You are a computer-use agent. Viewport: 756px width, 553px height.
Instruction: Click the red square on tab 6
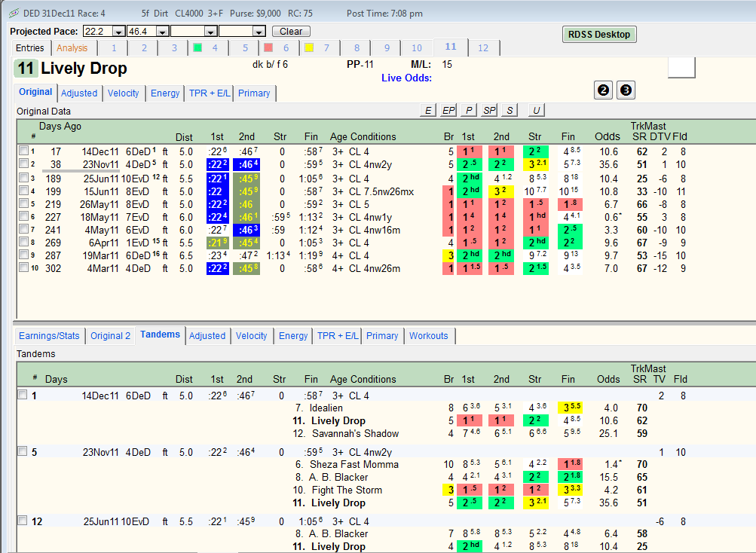(x=268, y=47)
